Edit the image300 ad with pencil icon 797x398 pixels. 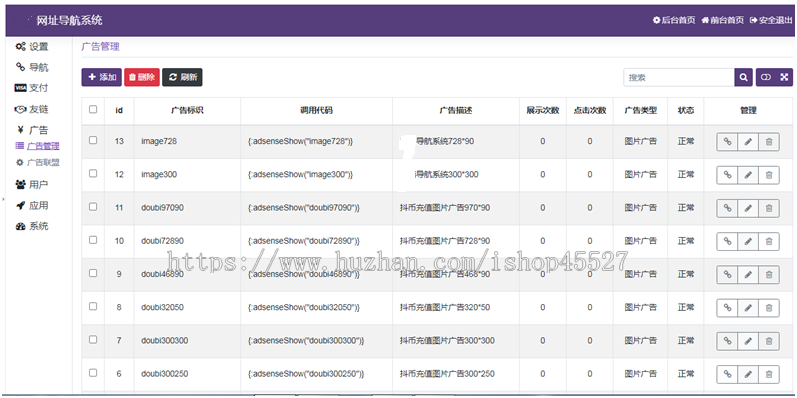748,175
